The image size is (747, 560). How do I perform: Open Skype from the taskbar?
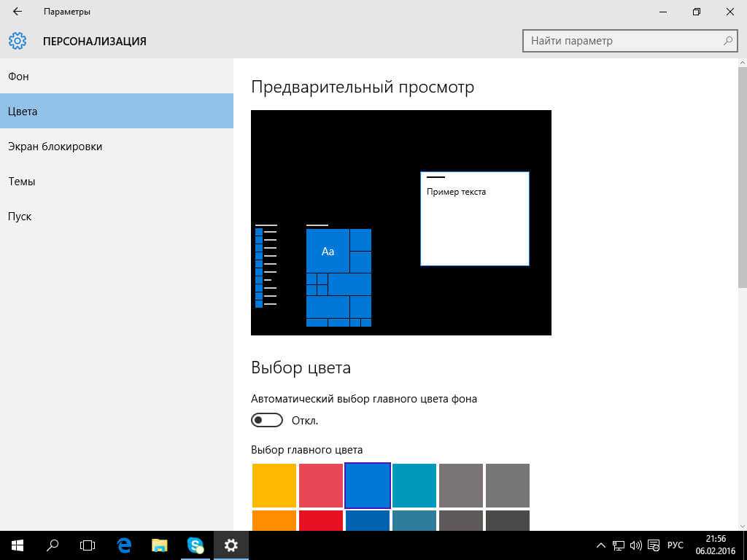click(x=195, y=545)
